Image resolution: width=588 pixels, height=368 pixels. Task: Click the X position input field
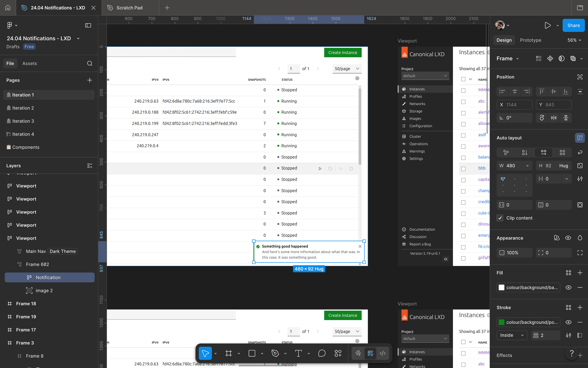(514, 105)
